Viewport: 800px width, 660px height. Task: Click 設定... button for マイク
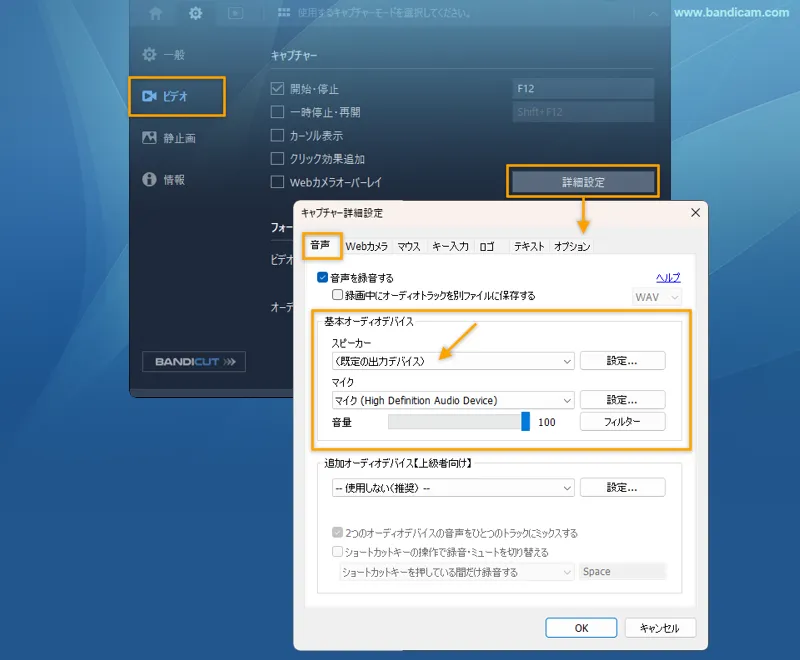coord(622,400)
